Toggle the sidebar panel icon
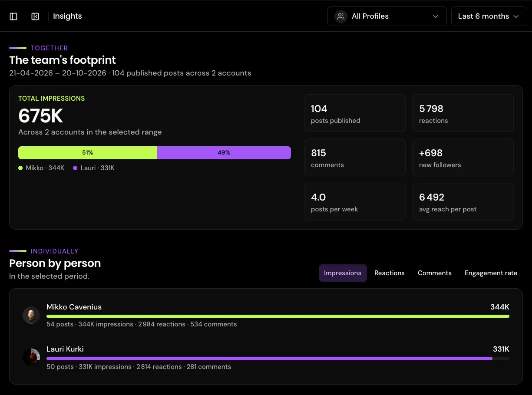532x395 pixels. 13,16
